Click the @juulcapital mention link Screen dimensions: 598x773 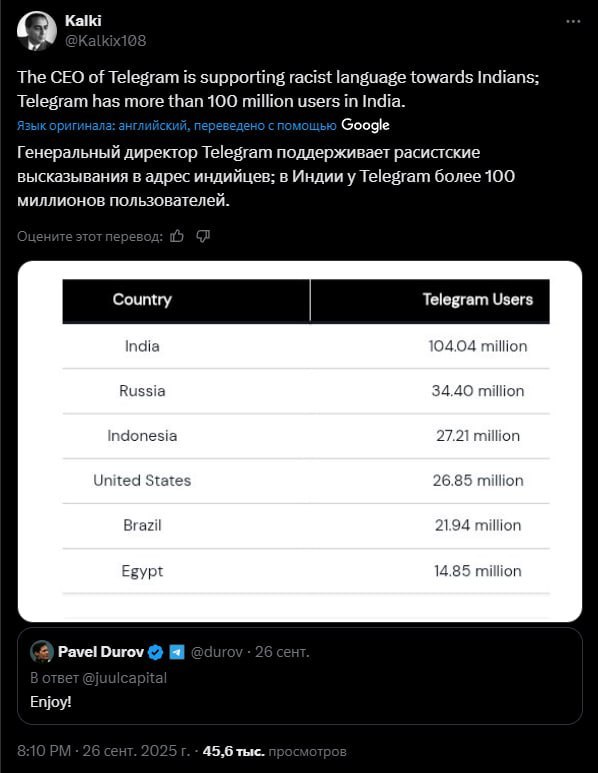(x=124, y=678)
